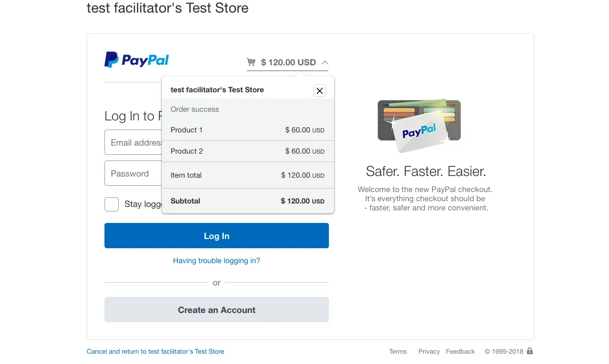Tick the Stay logged in checkbox

click(x=111, y=204)
